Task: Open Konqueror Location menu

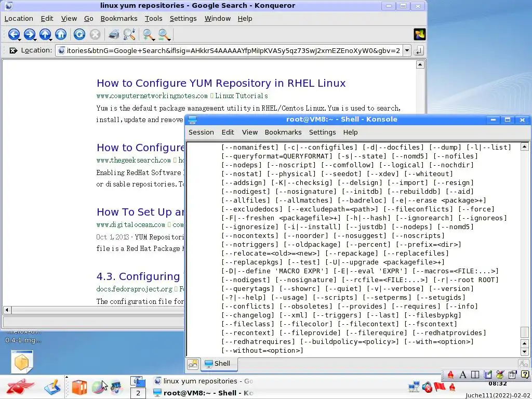Action: [19, 19]
